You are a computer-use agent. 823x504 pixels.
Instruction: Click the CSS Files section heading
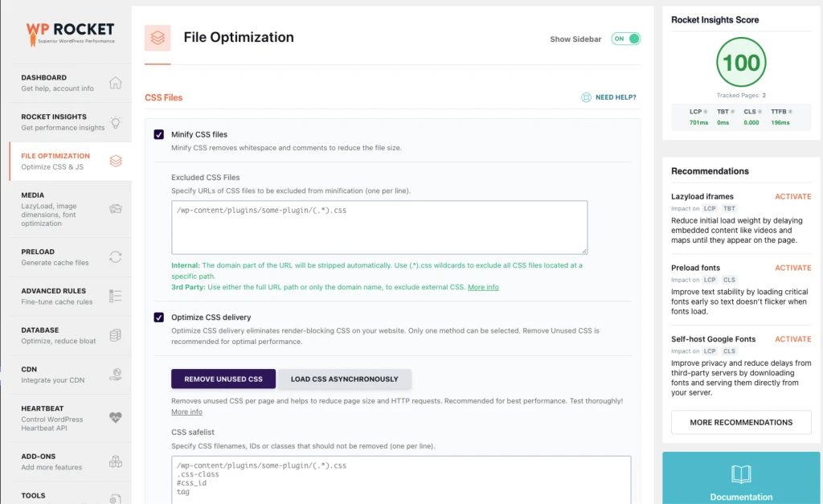pos(164,97)
